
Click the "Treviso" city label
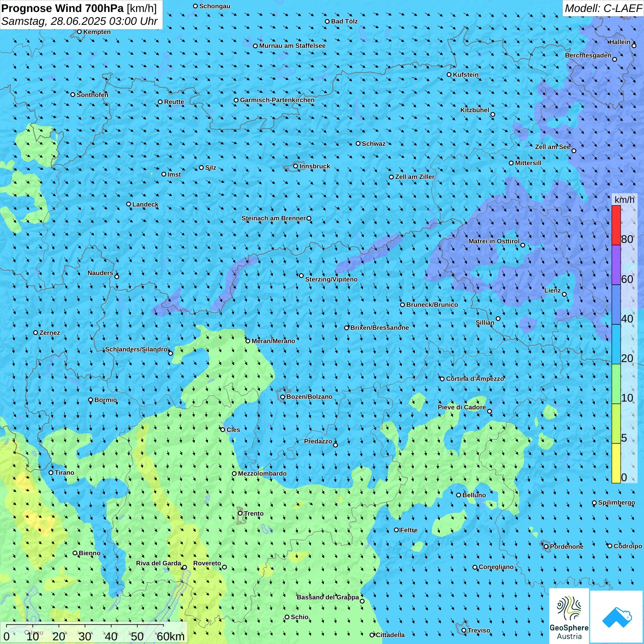(479, 630)
